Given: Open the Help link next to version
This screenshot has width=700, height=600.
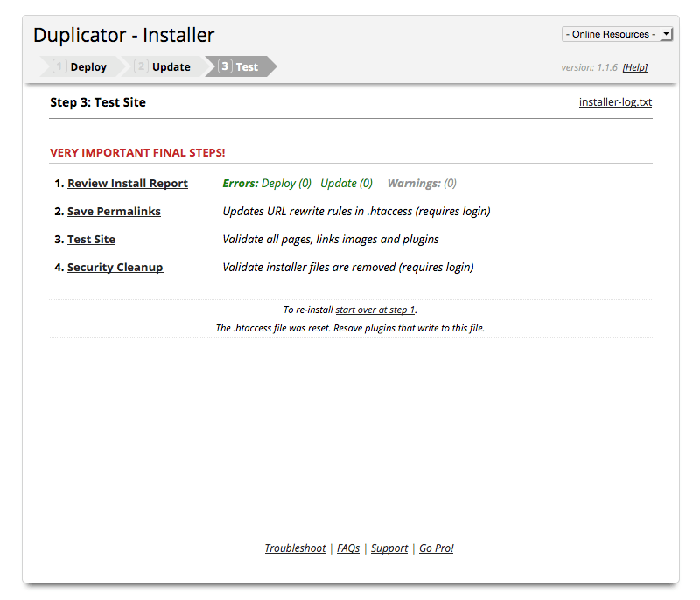Looking at the screenshot, I should pos(635,67).
